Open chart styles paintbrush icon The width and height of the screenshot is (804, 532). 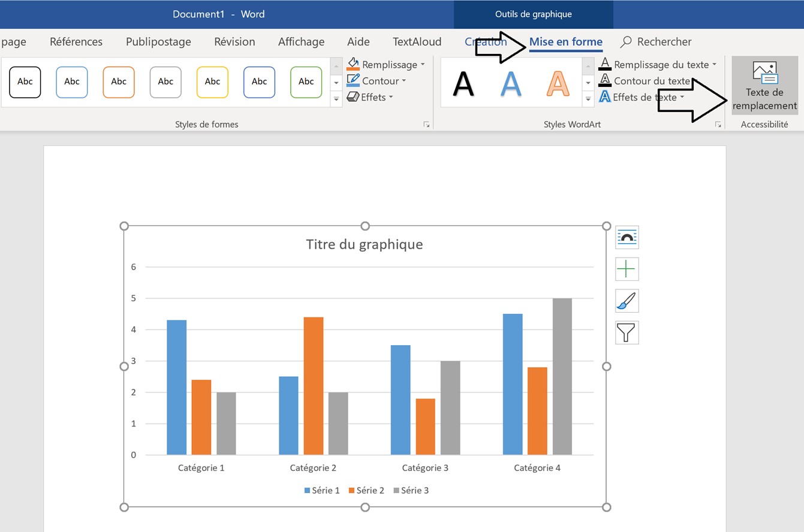click(x=627, y=301)
